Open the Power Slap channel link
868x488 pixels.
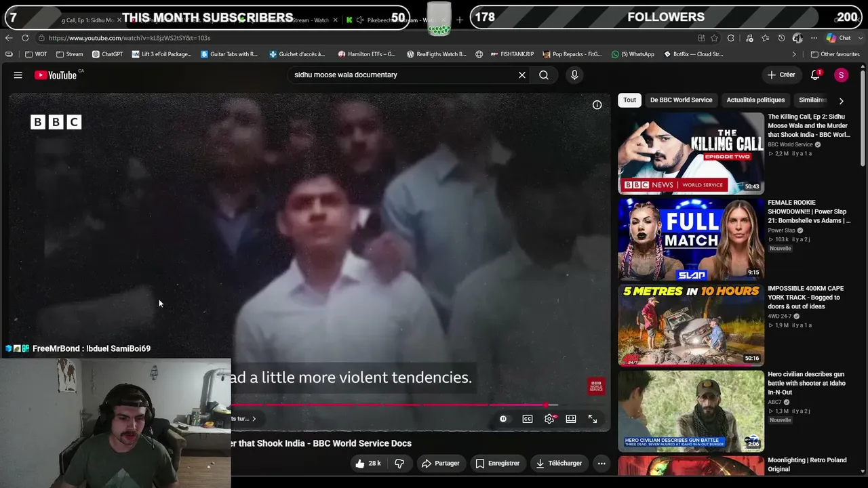click(782, 230)
